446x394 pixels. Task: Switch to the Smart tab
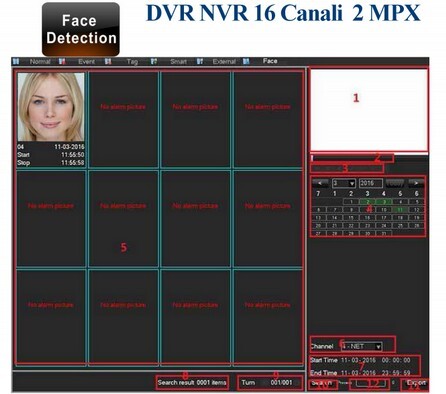[178, 61]
